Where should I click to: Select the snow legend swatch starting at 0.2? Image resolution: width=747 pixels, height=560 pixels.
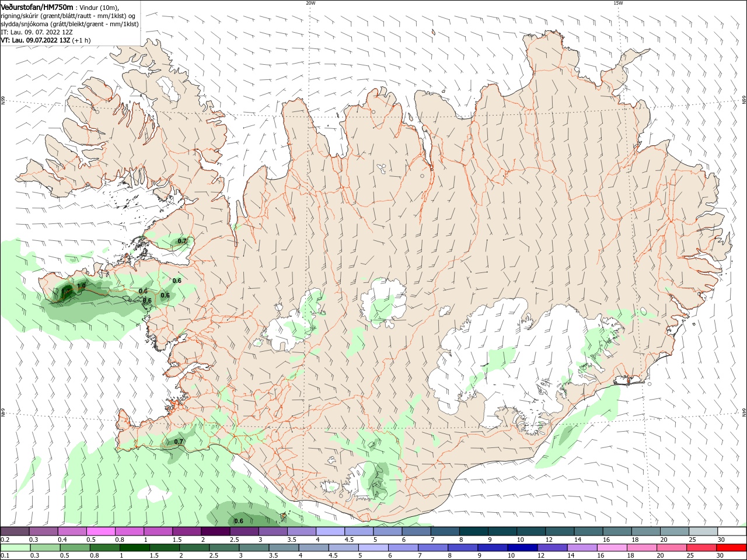coord(15,531)
